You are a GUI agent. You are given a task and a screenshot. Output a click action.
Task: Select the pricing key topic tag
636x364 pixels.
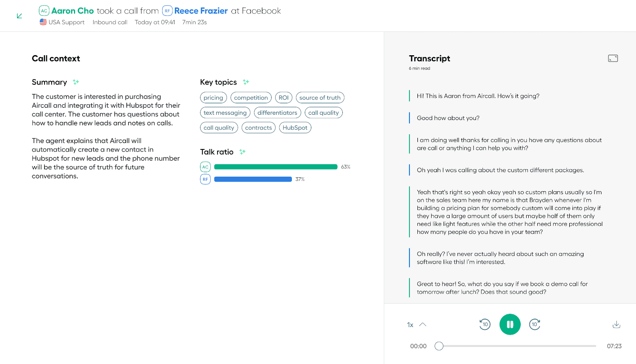[213, 98]
